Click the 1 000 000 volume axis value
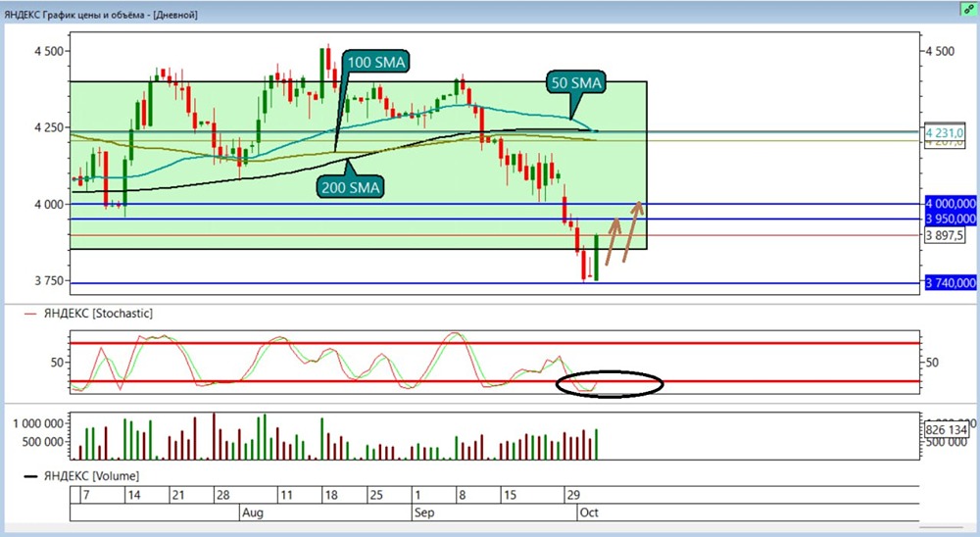 click(x=38, y=424)
